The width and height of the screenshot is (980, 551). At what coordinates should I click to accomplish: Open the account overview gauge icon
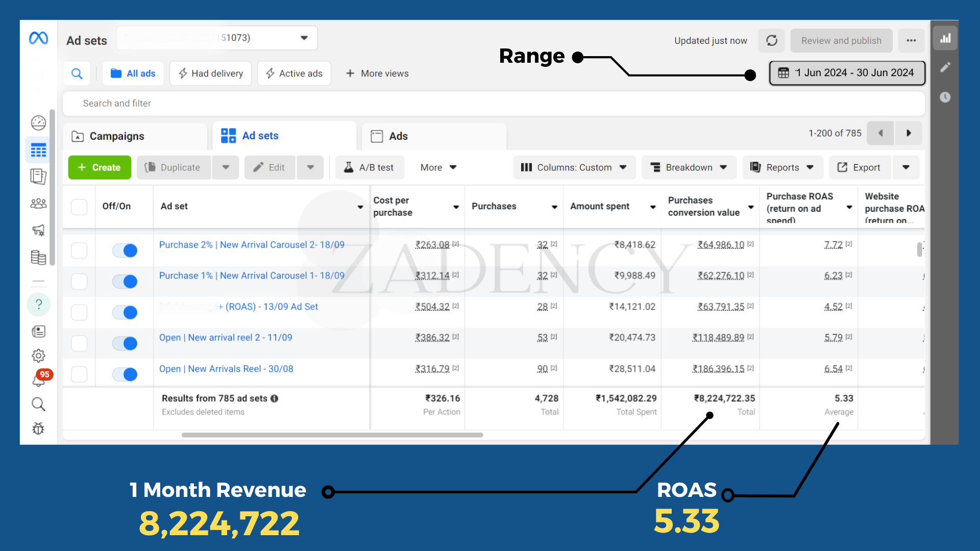(39, 122)
